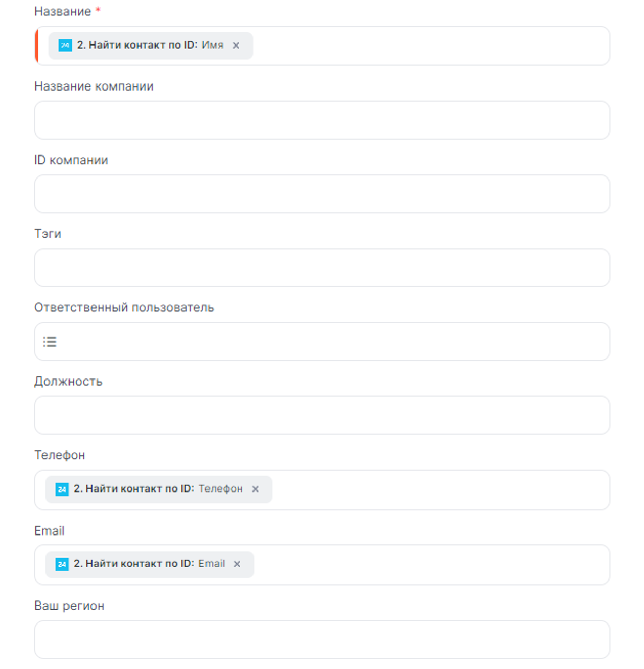Screen dimensions: 644x669
Task: Click the Bitrix24 icon in Email tag
Action: [x=62, y=564]
